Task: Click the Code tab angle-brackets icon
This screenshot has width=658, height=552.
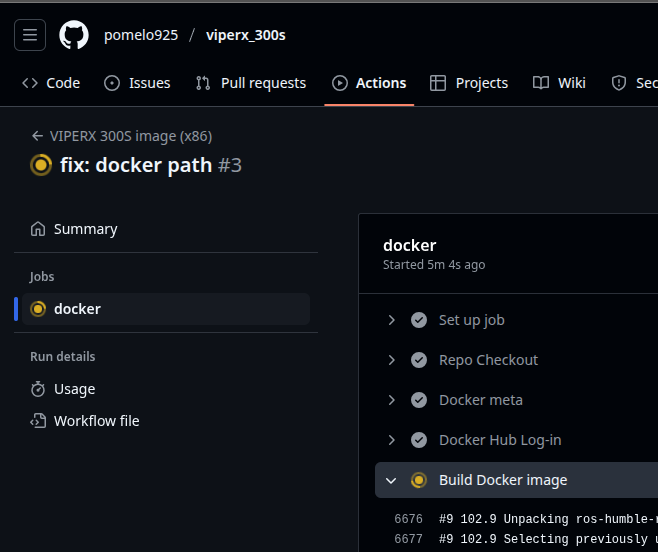Action: [x=30, y=83]
